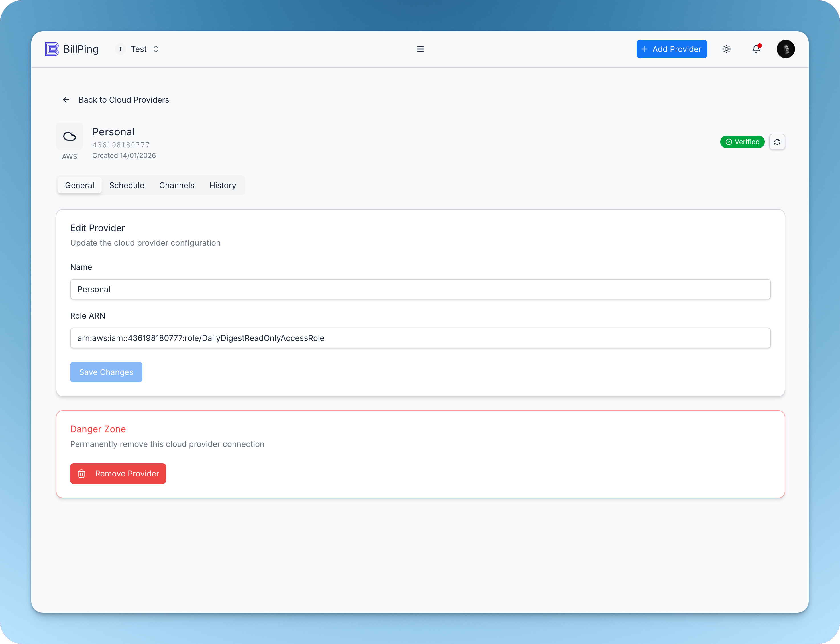The image size is (840, 644).
Task: Switch to the Channels tab
Action: 177,185
